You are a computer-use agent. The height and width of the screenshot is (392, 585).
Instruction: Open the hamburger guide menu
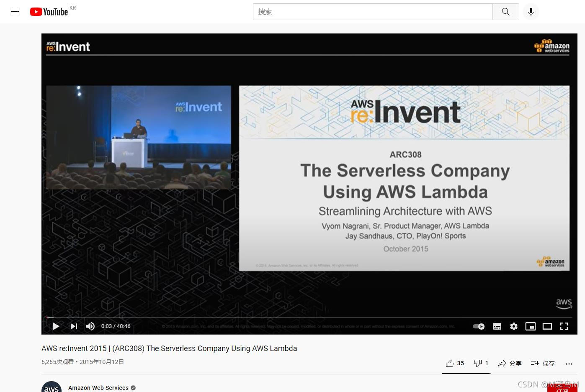coord(15,12)
